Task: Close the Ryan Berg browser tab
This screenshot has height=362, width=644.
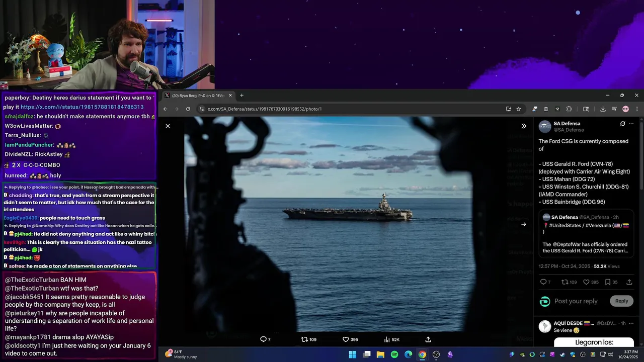Action: click(x=230, y=96)
